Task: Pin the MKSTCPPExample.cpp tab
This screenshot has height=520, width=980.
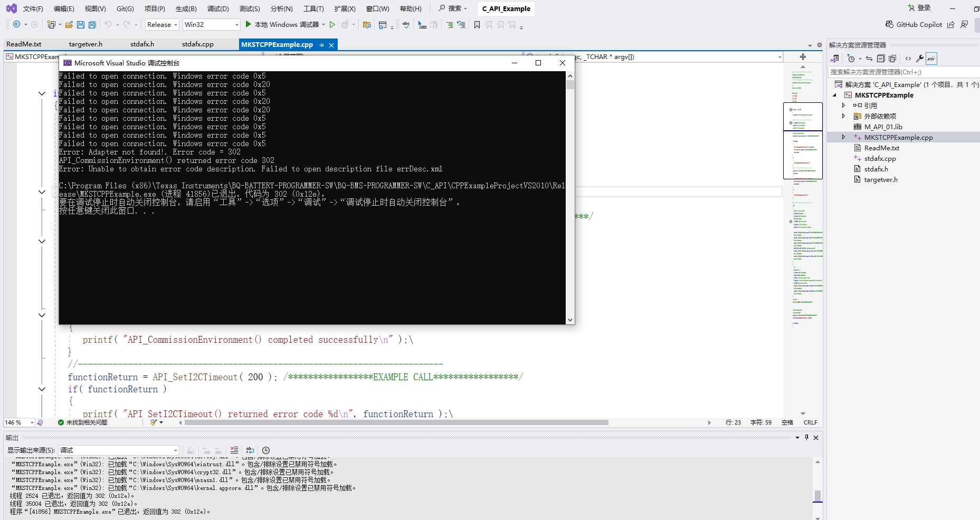Action: click(x=321, y=45)
